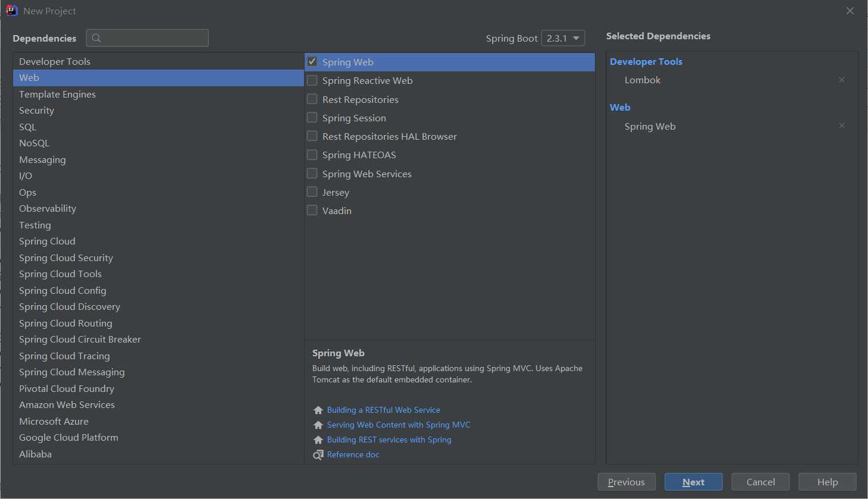868x499 pixels.
Task: Click the Reference doc icon
Action: [x=318, y=455]
